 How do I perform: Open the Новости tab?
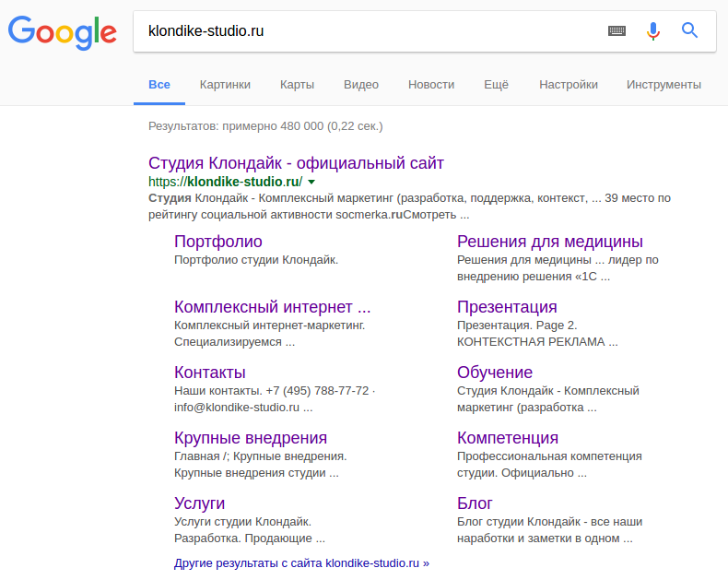[x=431, y=85]
